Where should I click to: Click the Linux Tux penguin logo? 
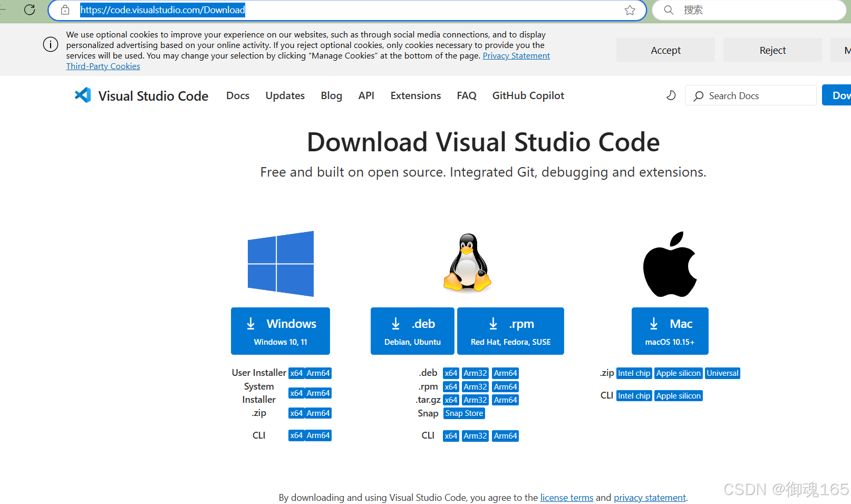467,262
